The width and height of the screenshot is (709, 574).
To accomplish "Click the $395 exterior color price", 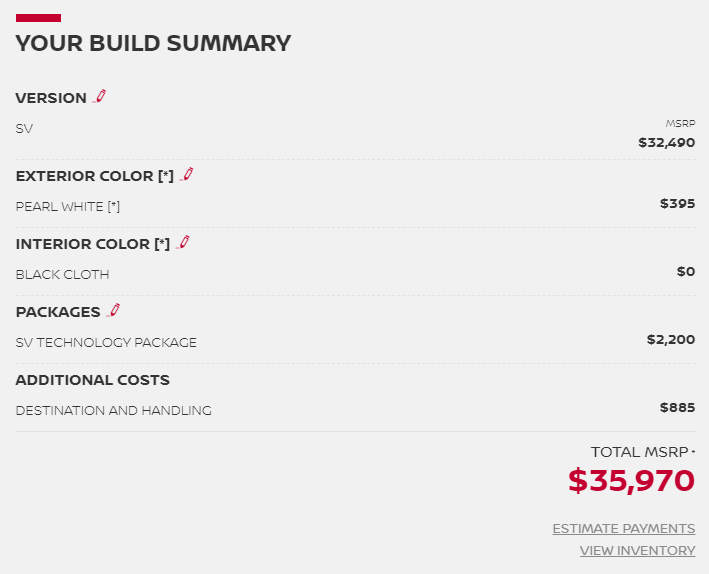I will [x=677, y=203].
